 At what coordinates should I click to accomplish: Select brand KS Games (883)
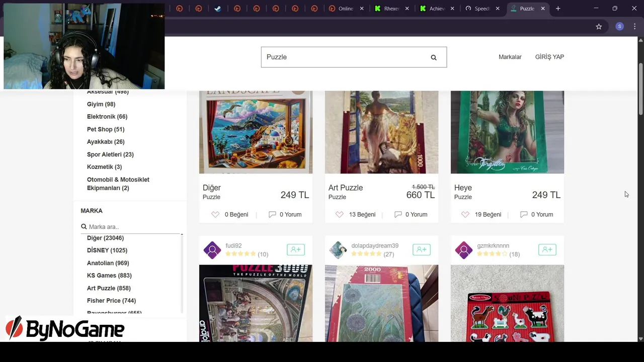pos(109,276)
